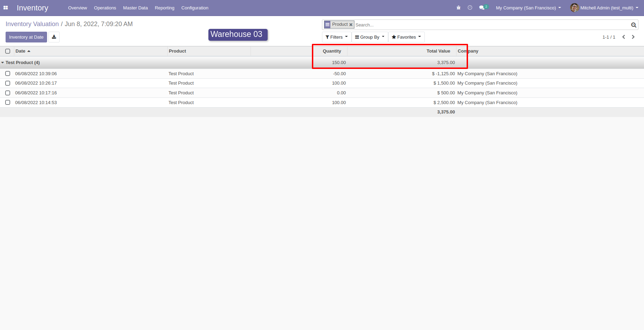Viewport: 644px width, 330px height.
Task: Open the My Company (San Francisco) switcher
Action: pos(528,8)
